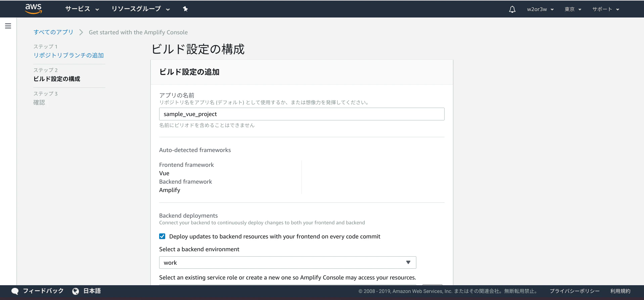
Task: Go to すべてのアプリ breadcrumb link
Action: point(53,32)
